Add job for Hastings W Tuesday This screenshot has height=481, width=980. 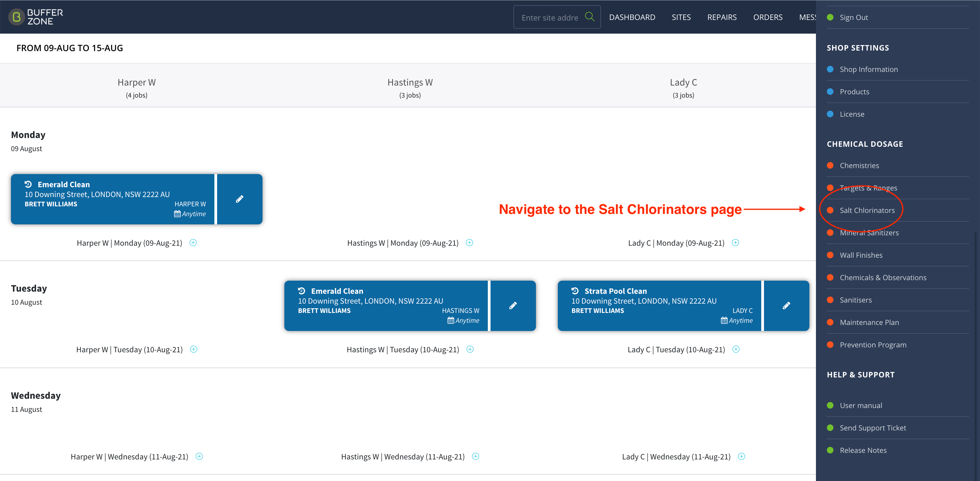coord(470,350)
